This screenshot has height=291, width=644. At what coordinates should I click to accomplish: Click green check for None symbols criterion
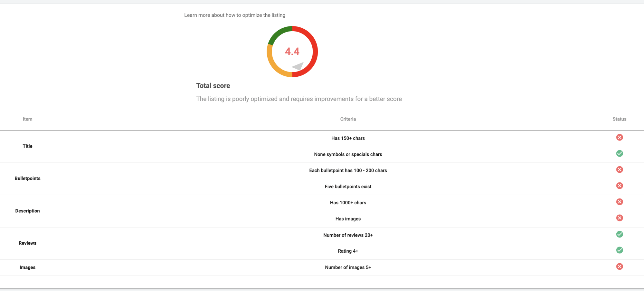pyautogui.click(x=619, y=153)
